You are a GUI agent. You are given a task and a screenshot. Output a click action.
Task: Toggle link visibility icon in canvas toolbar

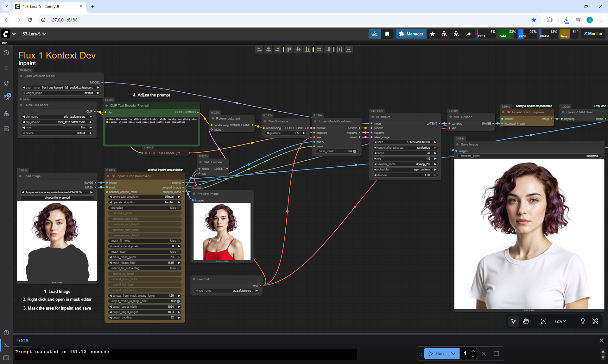595,321
